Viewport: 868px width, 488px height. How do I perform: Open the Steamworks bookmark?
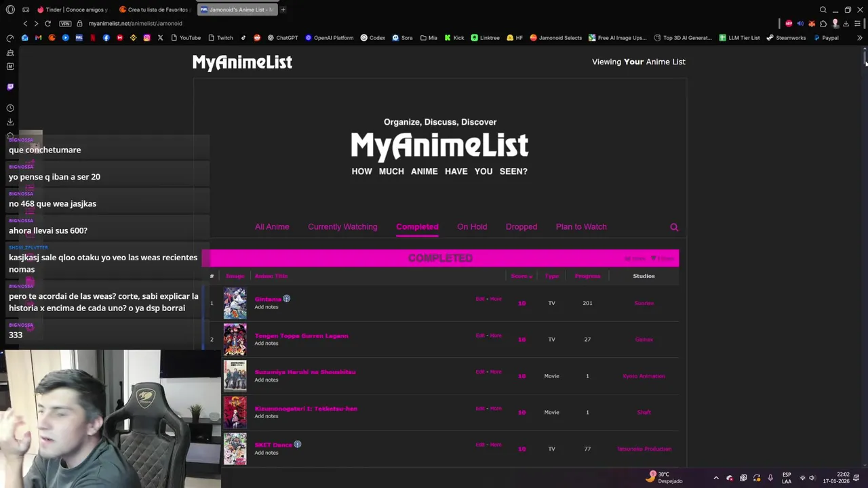coord(786,38)
